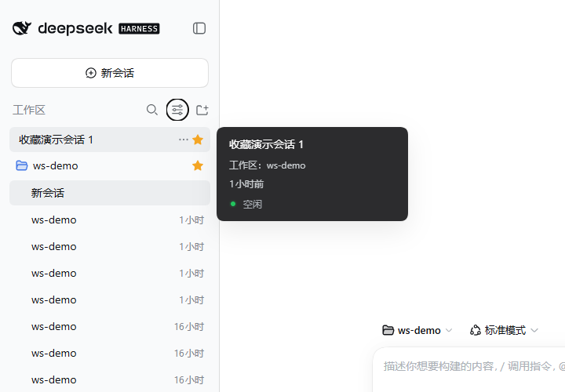The image size is (565, 392).
Task: Open the third ws-demo session from 16小时
Action: coord(110,379)
